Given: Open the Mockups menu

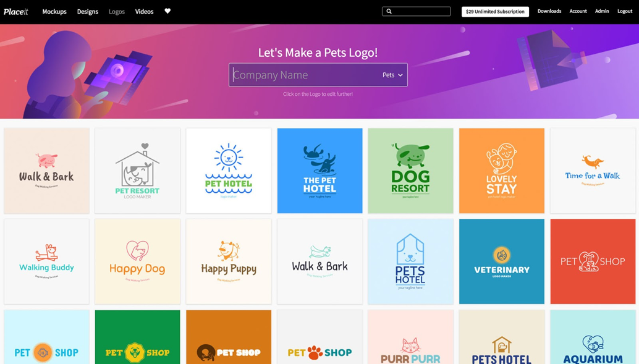Looking at the screenshot, I should tap(54, 11).
